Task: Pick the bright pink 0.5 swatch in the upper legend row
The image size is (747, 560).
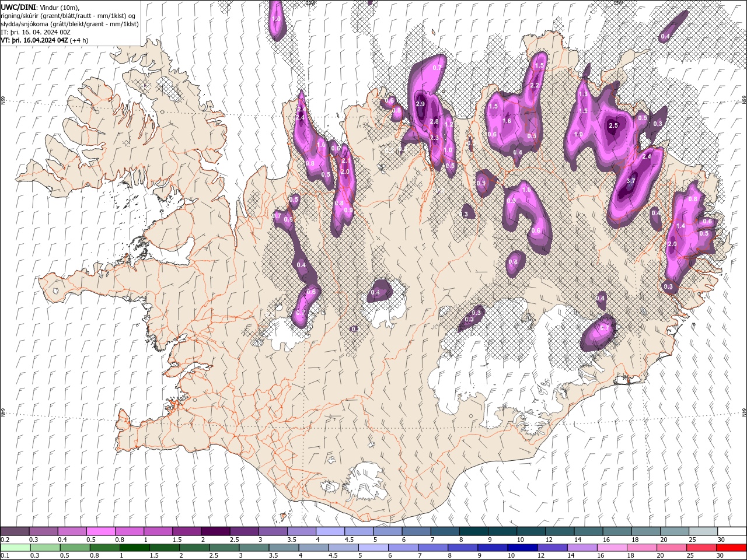Action: [x=100, y=531]
